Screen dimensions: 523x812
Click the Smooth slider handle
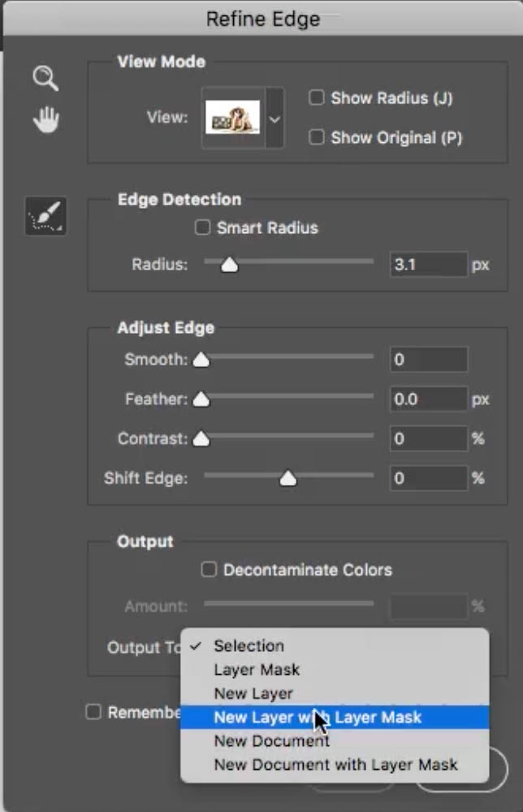coord(201,360)
